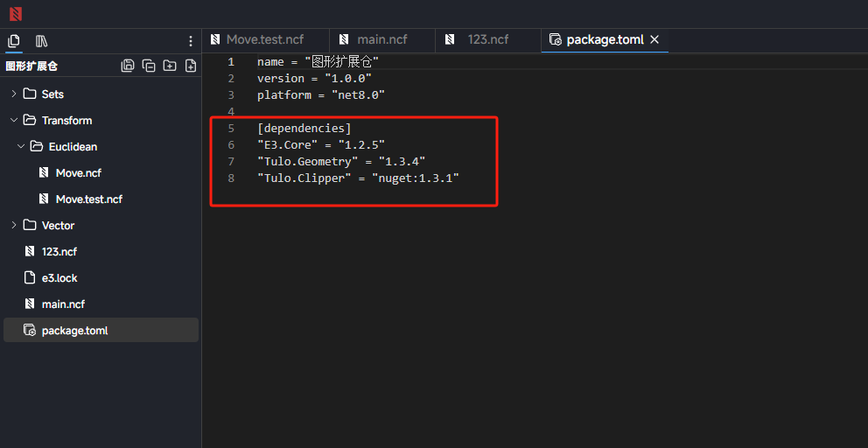Viewport: 868px width, 448px height.
Task: Close the package.toml tab
Action: point(654,39)
